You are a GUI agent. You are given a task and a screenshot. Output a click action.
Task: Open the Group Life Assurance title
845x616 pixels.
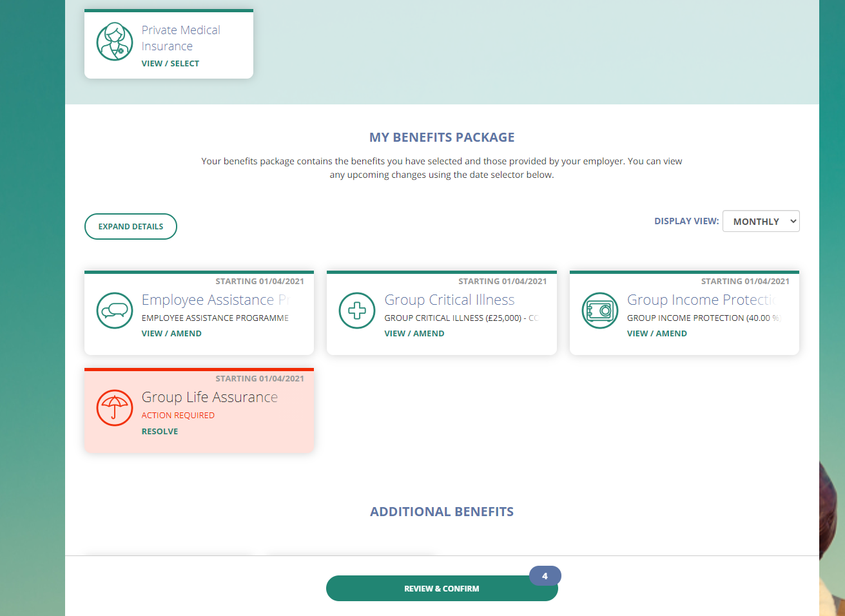click(x=209, y=397)
